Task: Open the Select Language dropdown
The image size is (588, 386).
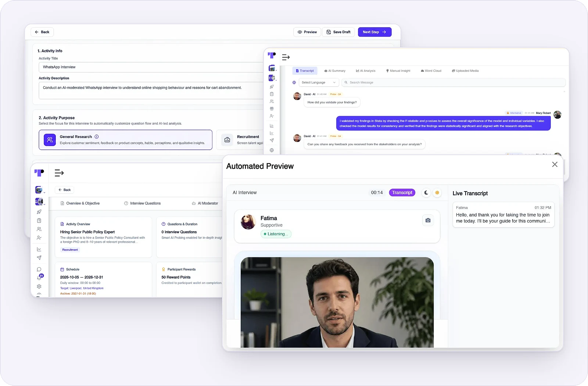Action: (319, 82)
